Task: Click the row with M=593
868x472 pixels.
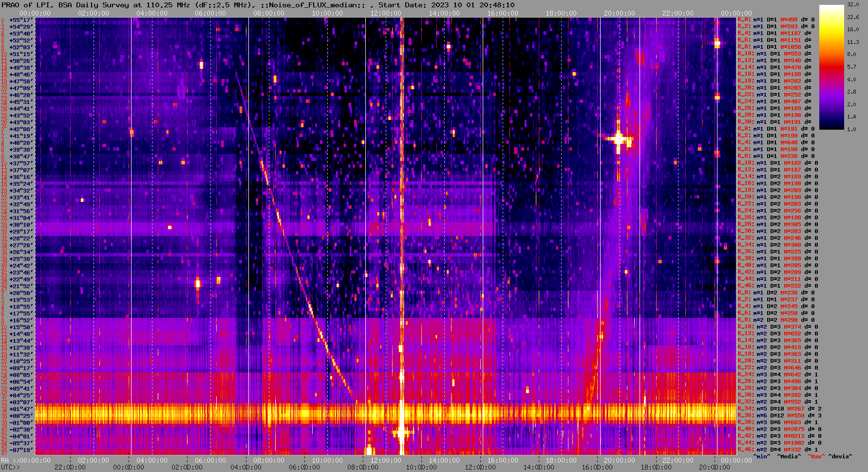Action: pos(776,26)
